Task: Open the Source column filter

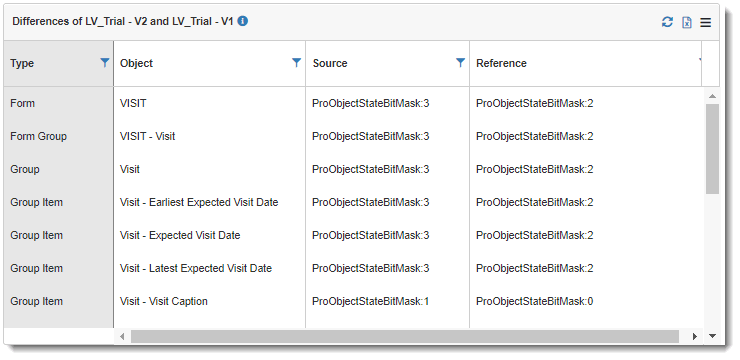Action: (x=461, y=62)
